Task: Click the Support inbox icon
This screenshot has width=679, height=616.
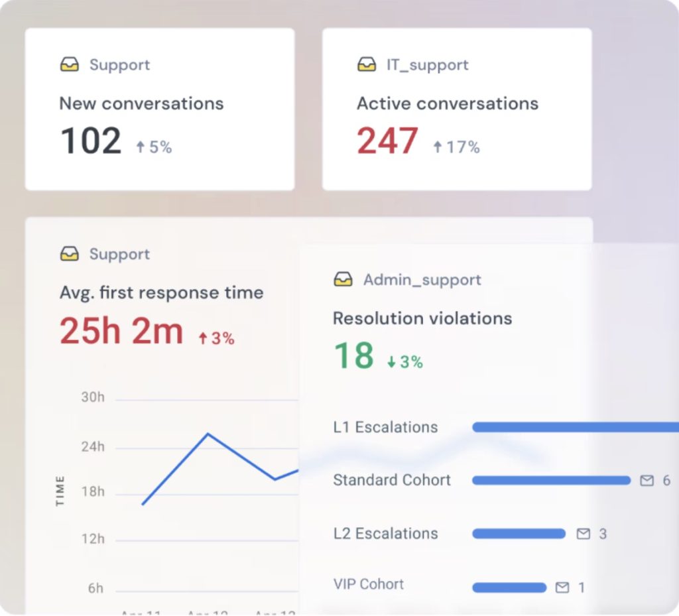Action: tap(69, 64)
